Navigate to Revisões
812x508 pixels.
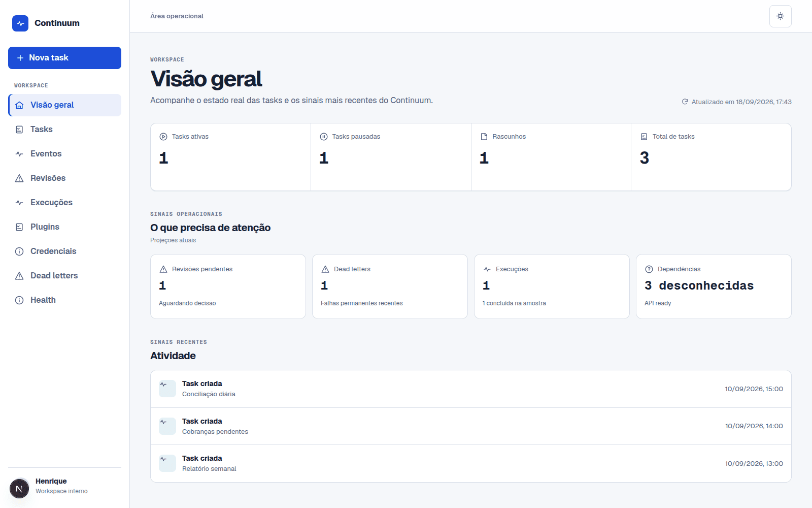[64, 178]
